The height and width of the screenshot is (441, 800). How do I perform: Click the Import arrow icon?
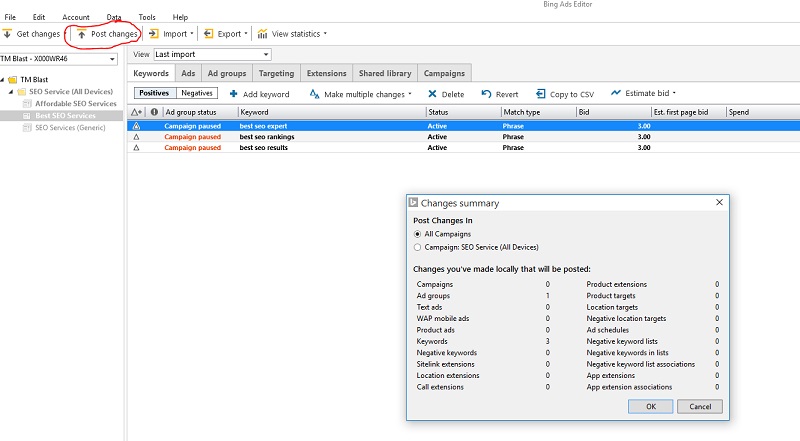[x=154, y=34]
